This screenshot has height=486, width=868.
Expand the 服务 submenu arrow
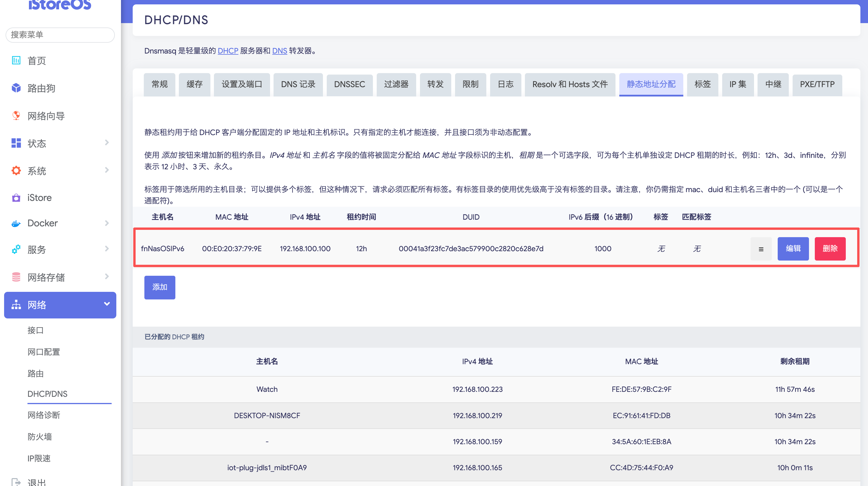[x=107, y=249]
